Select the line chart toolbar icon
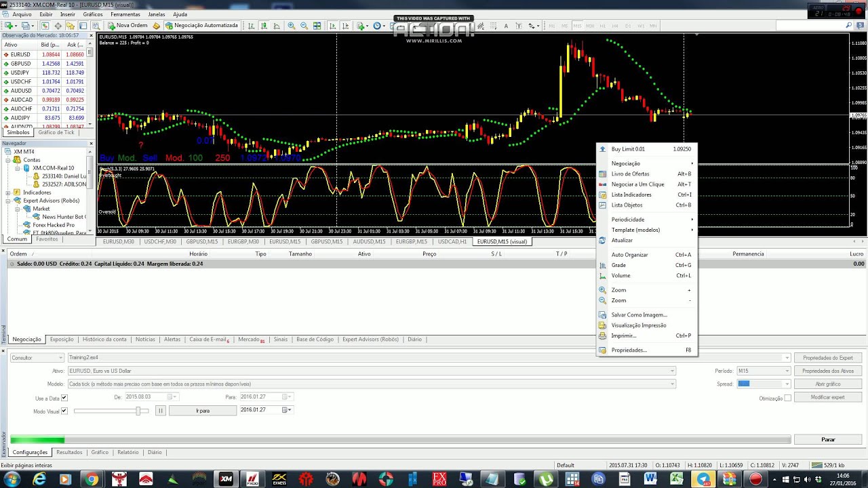This screenshot has width=868, height=488. point(277,26)
